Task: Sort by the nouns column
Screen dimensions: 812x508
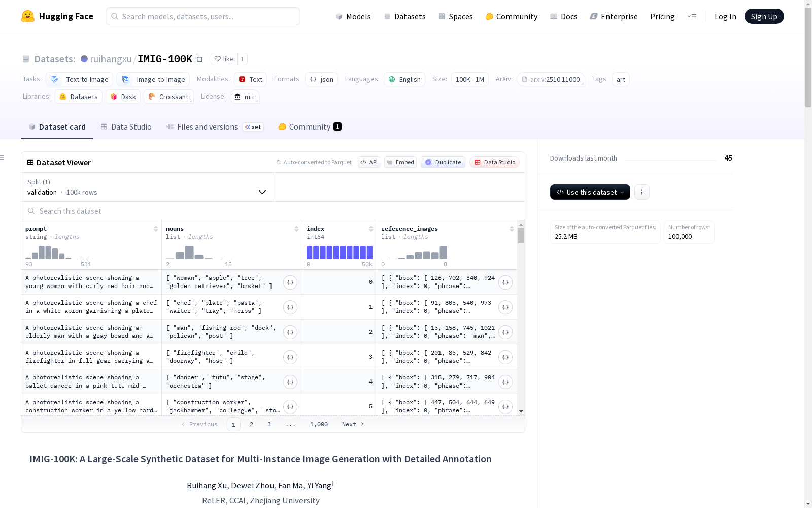Action: 296,229
